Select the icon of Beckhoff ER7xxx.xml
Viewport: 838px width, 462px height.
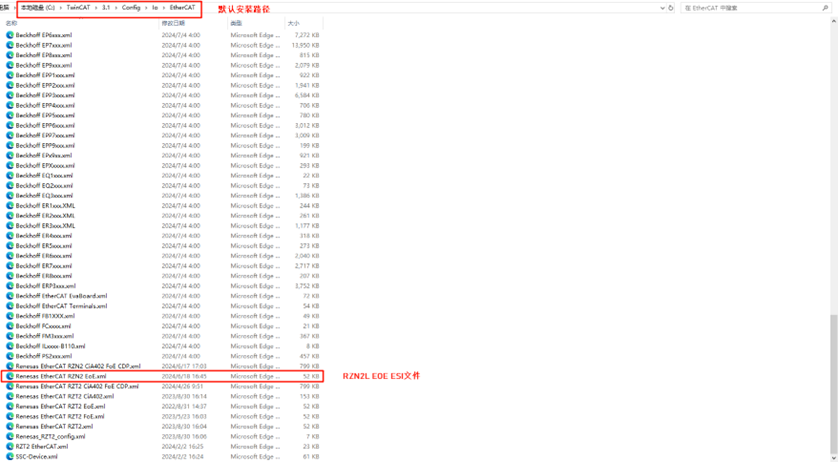[x=10, y=266]
